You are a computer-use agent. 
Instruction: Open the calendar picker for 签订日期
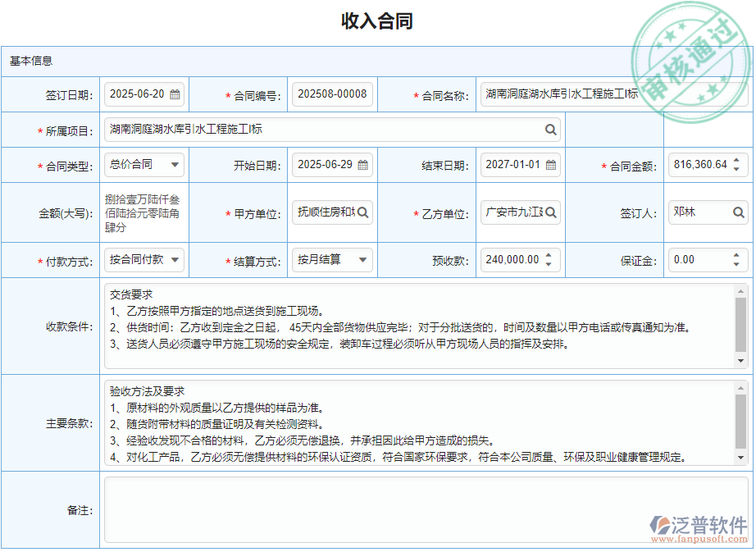pyautogui.click(x=175, y=94)
